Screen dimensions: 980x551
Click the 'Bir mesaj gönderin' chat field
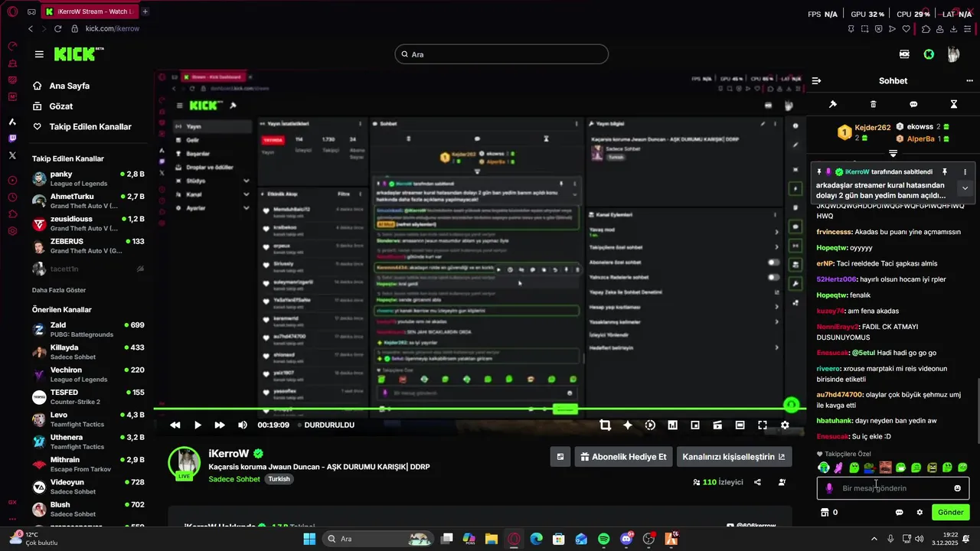[893, 488]
